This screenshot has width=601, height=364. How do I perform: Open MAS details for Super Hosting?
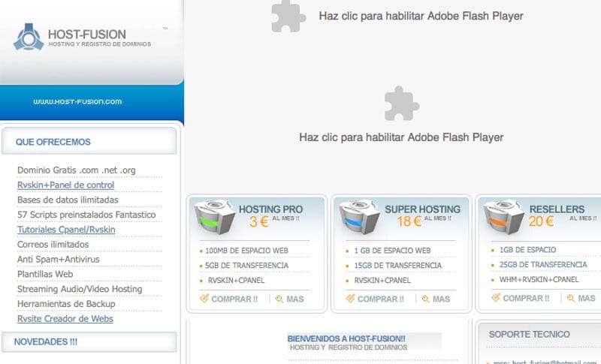pyautogui.click(x=441, y=299)
